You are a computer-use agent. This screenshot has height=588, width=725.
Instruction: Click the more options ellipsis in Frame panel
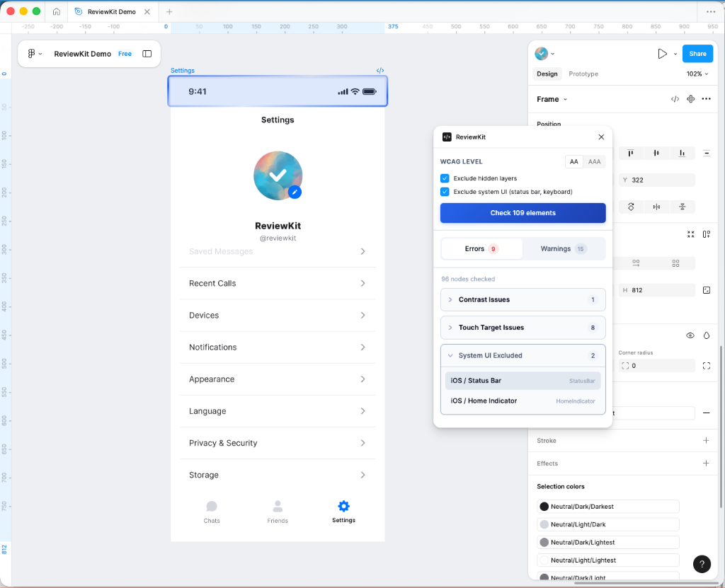706,99
